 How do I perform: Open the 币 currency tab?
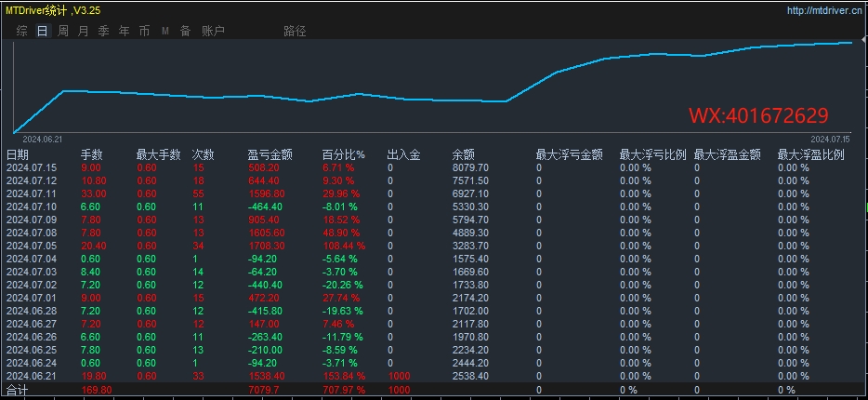click(144, 31)
